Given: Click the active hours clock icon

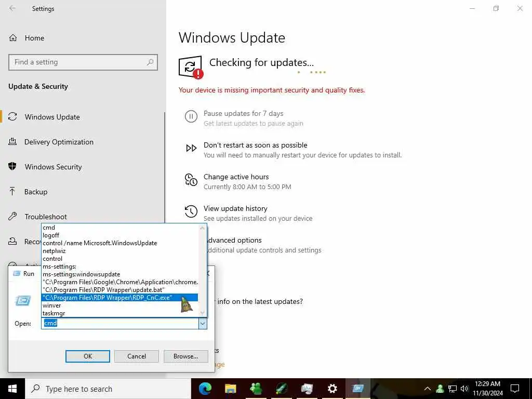Looking at the screenshot, I should [x=191, y=179].
